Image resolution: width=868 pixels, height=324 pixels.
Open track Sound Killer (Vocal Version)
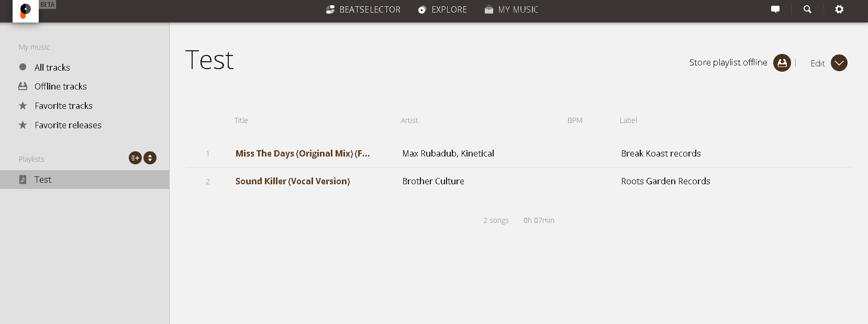pos(292,181)
